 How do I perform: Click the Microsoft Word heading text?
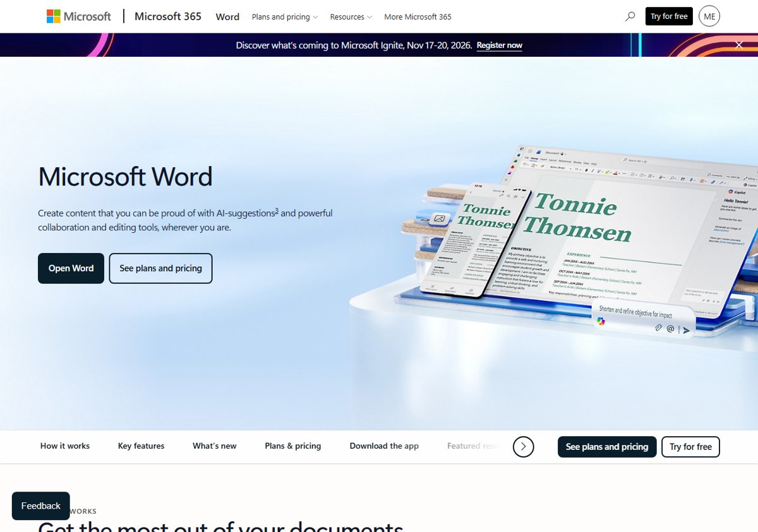[x=125, y=177]
